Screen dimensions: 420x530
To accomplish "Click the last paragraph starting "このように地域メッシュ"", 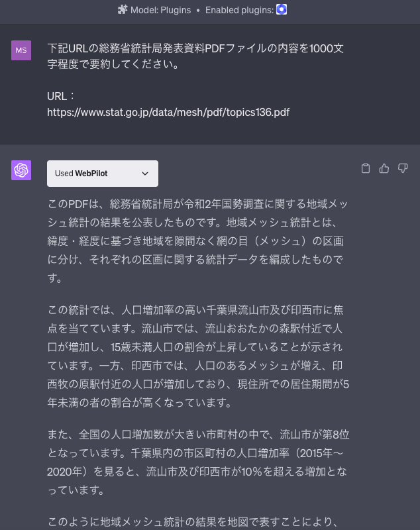I will pos(192,519).
